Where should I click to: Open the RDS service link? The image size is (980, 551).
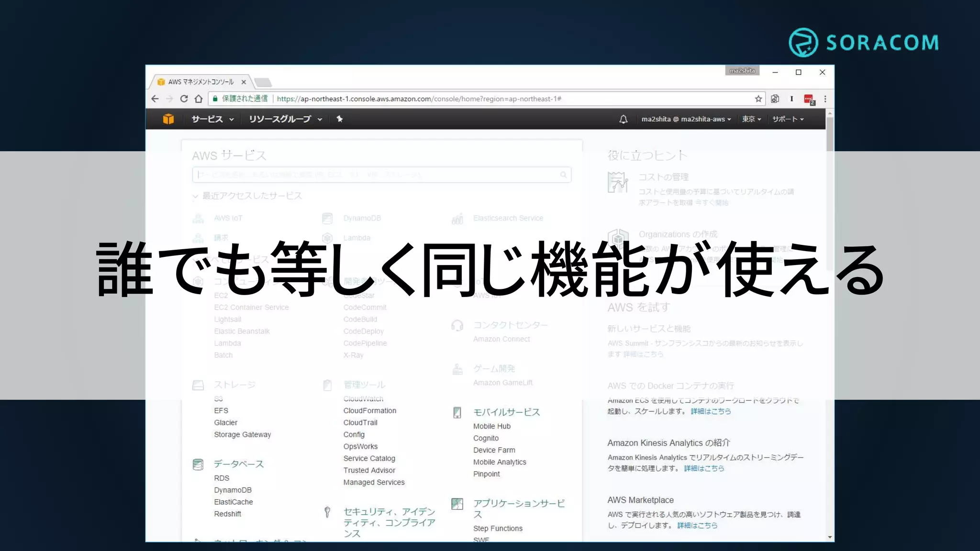(222, 478)
